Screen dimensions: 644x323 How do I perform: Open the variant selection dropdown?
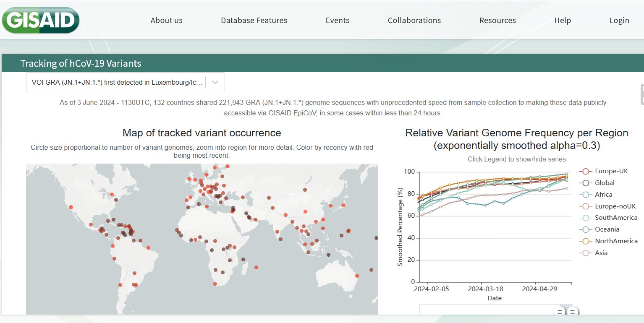(x=118, y=83)
